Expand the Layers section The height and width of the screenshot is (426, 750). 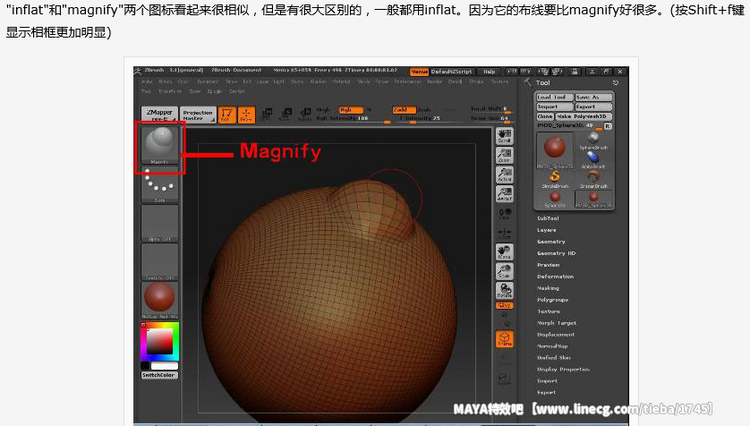click(546, 230)
